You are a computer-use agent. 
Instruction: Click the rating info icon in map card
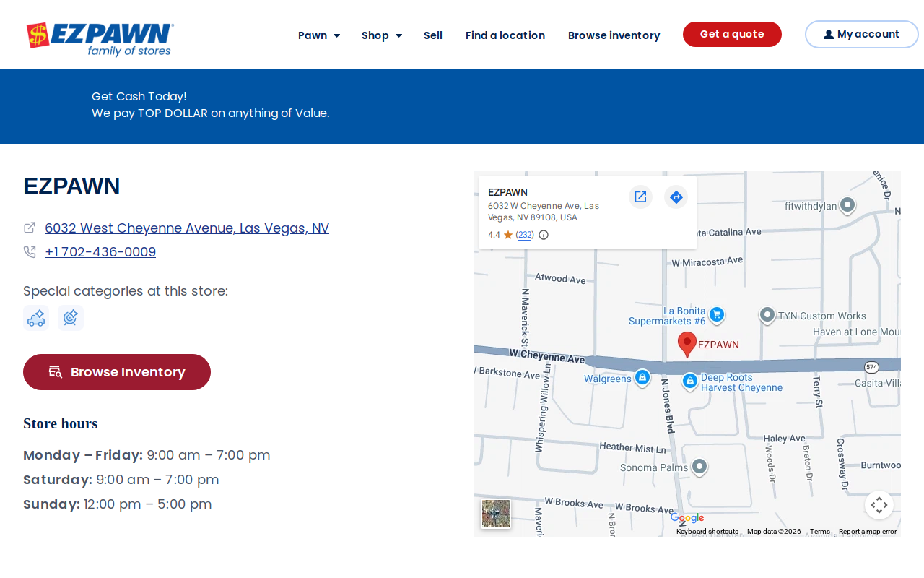pos(544,235)
